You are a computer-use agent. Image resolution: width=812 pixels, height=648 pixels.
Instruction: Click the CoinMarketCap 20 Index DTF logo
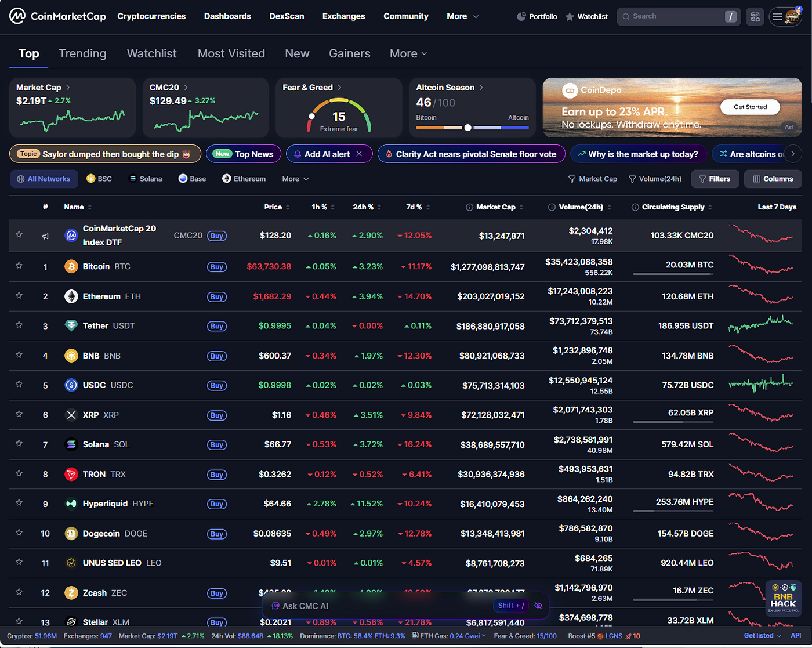click(71, 236)
